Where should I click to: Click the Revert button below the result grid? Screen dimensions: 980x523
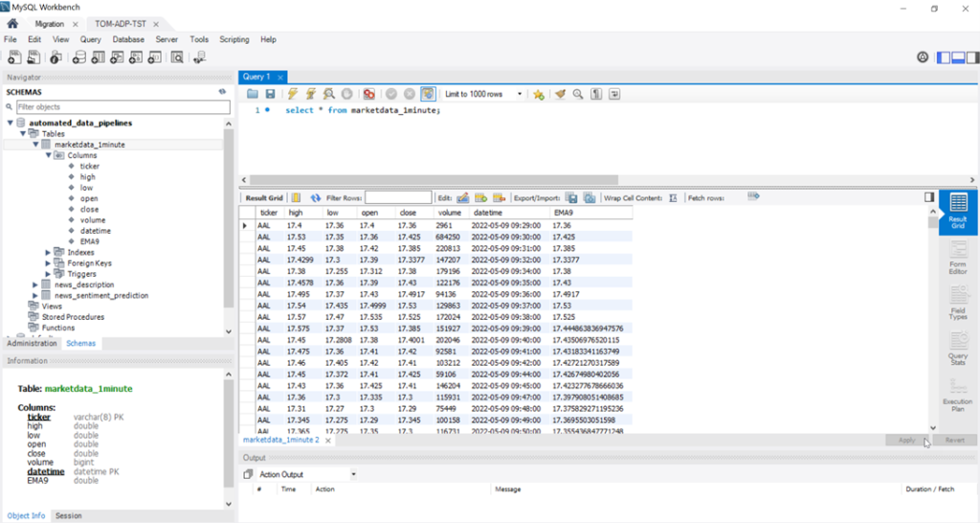954,440
